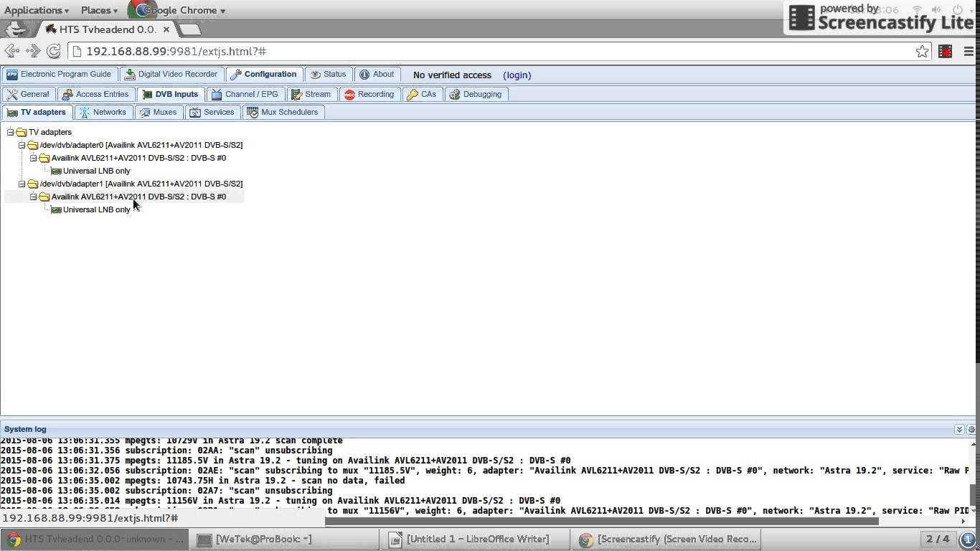Open the Debugging tab
Viewport: 980px width, 551px height.
tap(475, 94)
